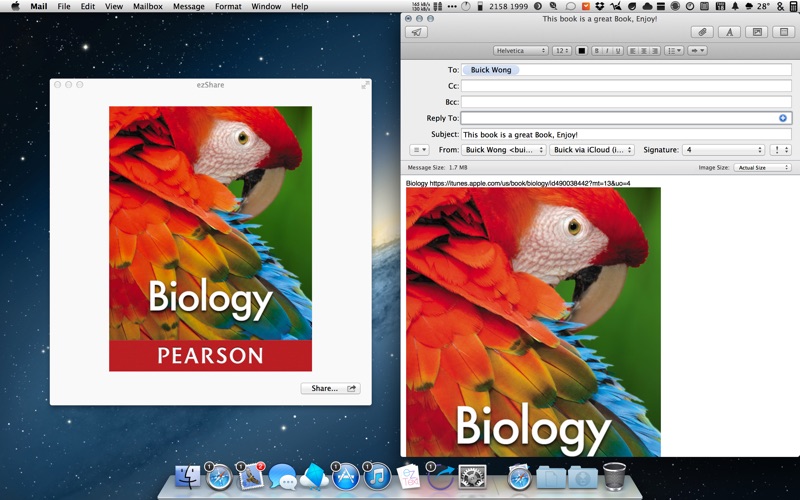
Task: Open the Mailbox menu
Action: 147,6
